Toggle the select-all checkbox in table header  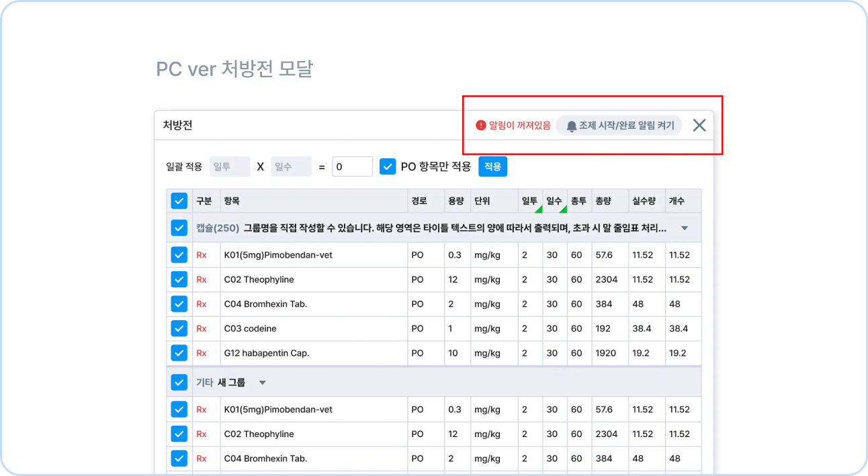[179, 201]
